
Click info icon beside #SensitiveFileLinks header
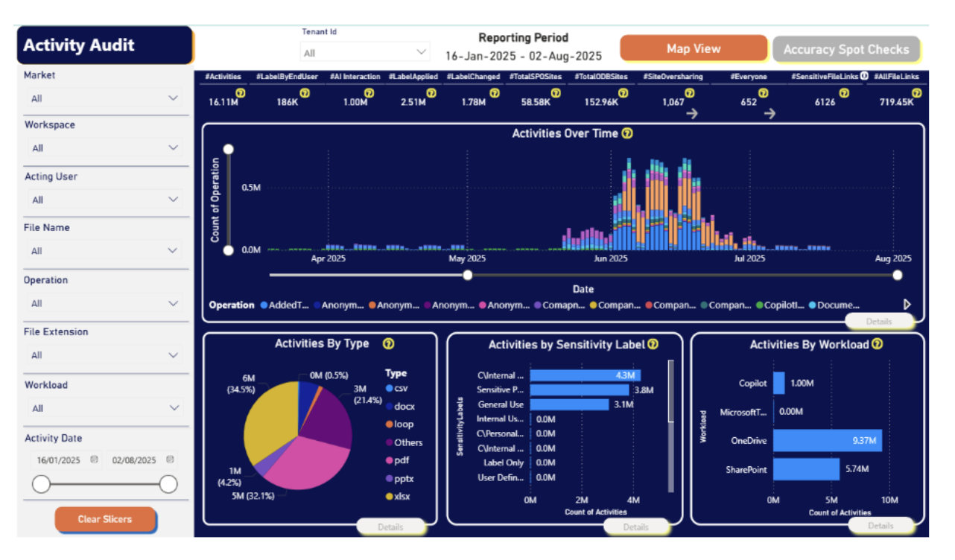[x=864, y=76]
